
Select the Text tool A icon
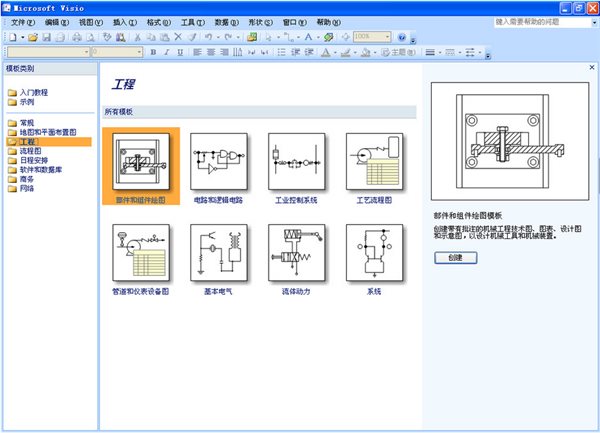(x=308, y=37)
